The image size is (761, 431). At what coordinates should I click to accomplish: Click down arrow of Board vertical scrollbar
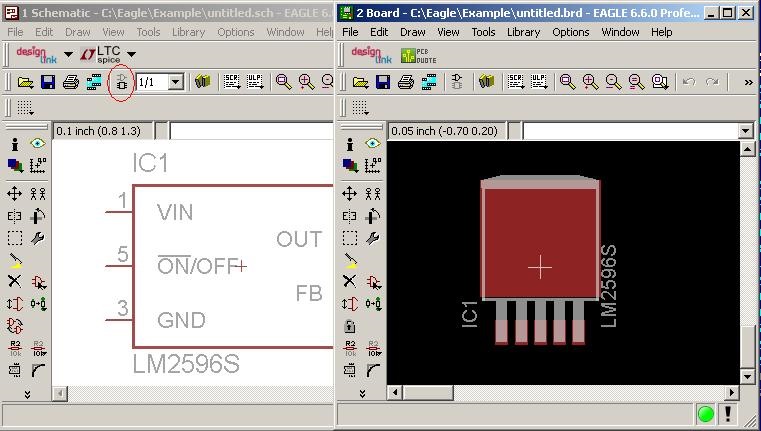coord(747,377)
